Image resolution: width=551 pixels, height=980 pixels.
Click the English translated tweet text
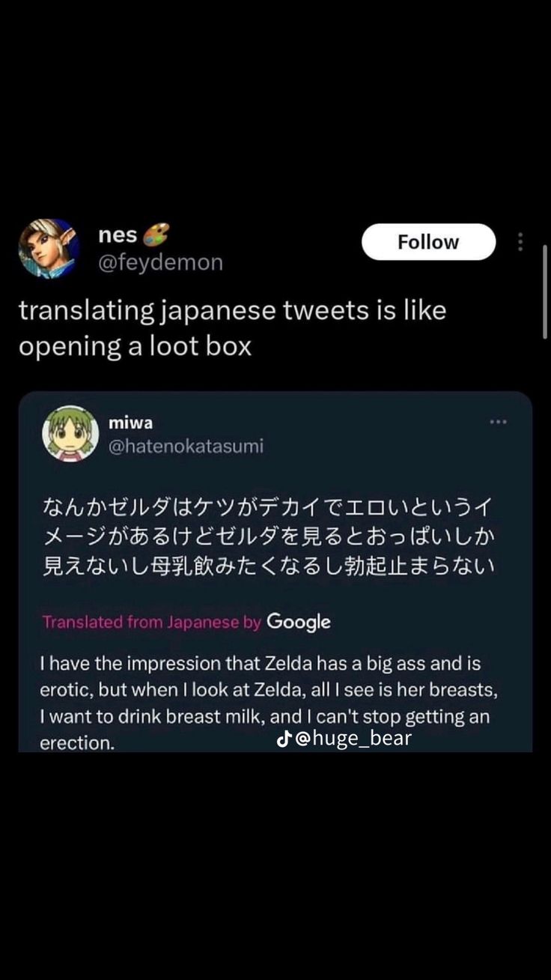[x=268, y=690]
